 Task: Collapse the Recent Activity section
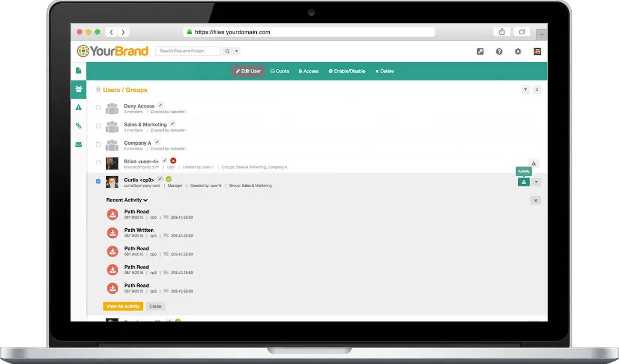coord(145,200)
